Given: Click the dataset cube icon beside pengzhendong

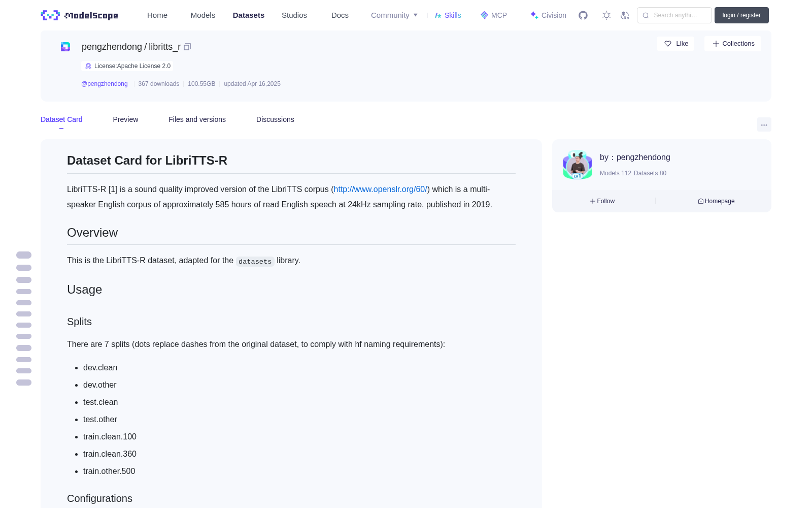Looking at the screenshot, I should (x=65, y=47).
